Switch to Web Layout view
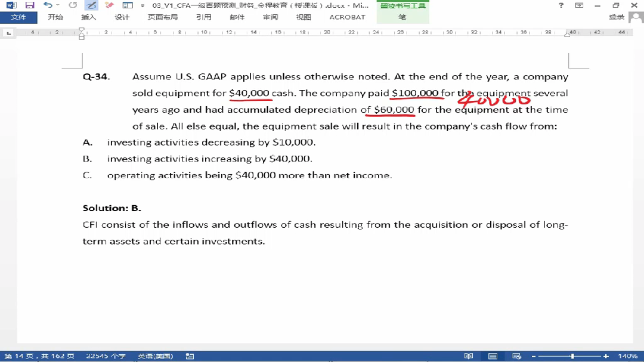The image size is (644, 362). point(516,356)
